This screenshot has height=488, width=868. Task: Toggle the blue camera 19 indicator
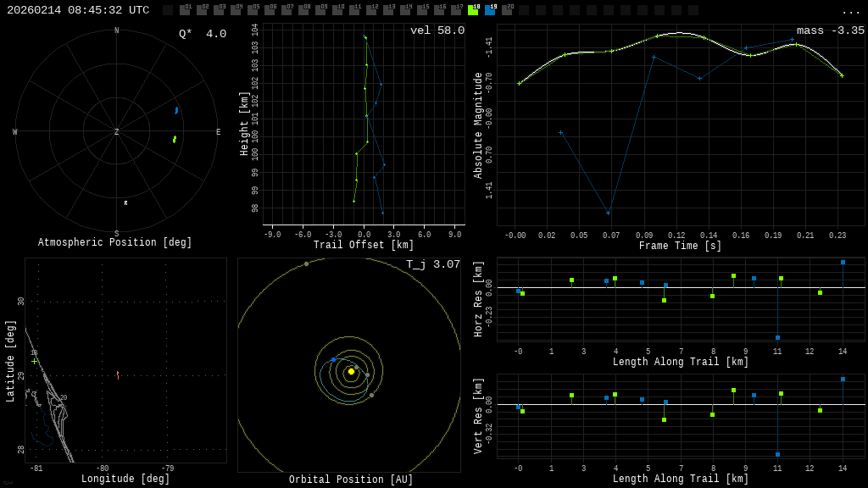coord(490,10)
